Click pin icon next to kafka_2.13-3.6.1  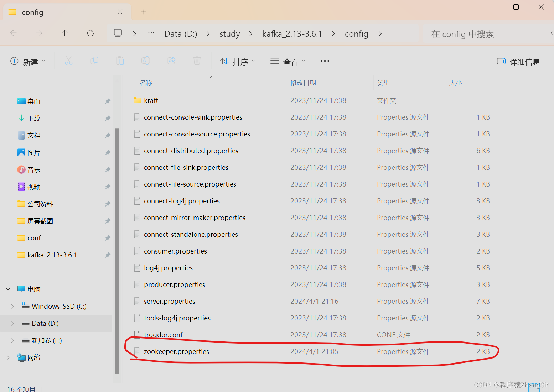click(x=108, y=255)
